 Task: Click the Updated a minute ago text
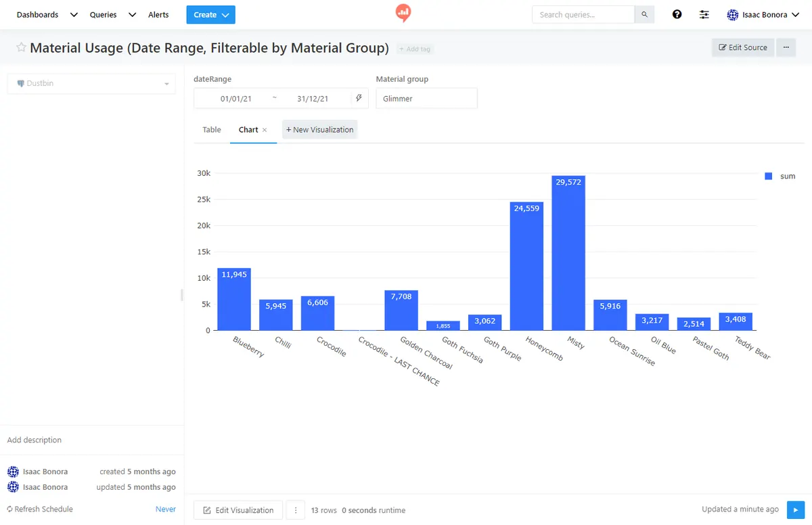coord(740,509)
